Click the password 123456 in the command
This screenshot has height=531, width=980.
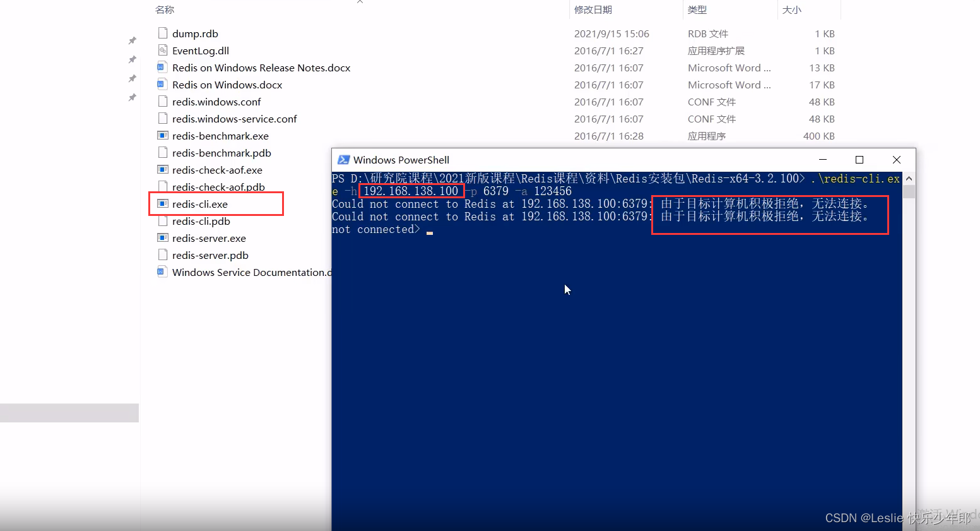coord(553,191)
